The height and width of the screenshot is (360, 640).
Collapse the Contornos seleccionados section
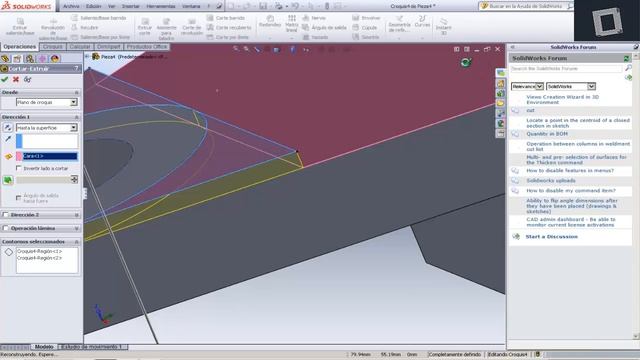[76, 242]
